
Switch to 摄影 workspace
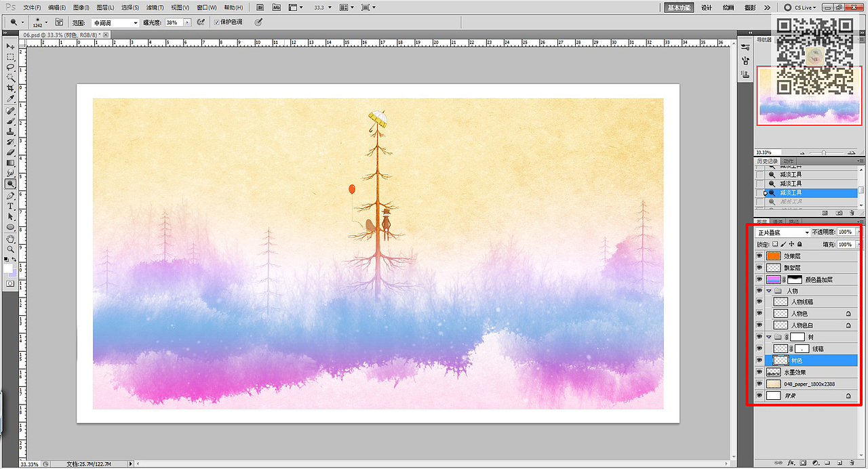750,7
